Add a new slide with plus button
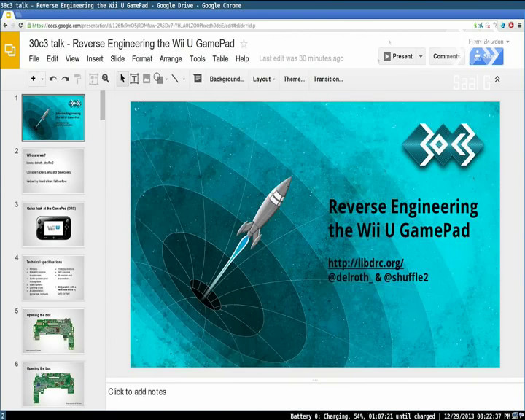Screen dimensions: 525x420 point(33,79)
